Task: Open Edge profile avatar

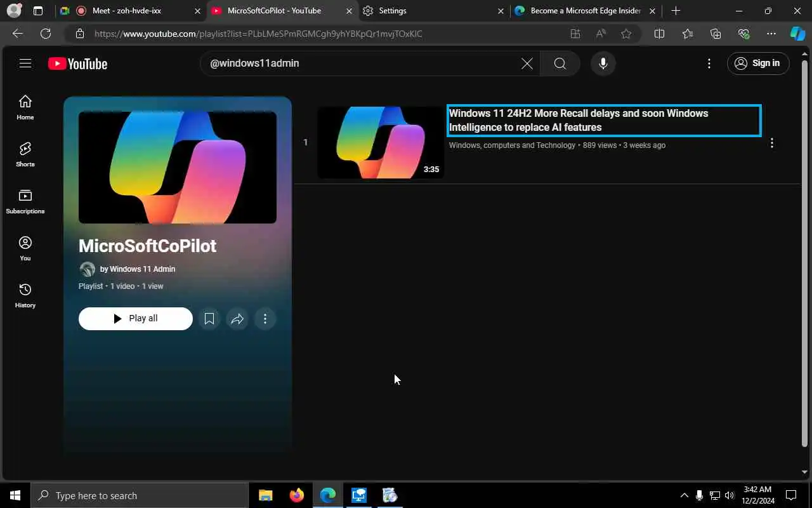Action: [x=13, y=11]
